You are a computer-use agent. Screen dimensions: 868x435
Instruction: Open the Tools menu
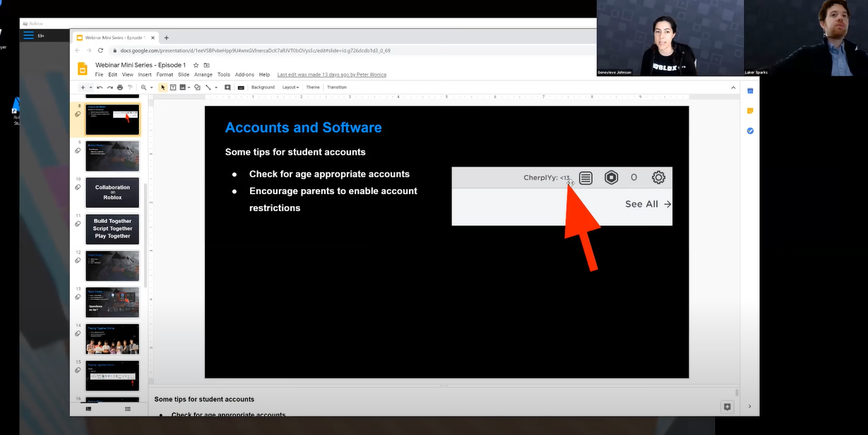click(x=224, y=74)
